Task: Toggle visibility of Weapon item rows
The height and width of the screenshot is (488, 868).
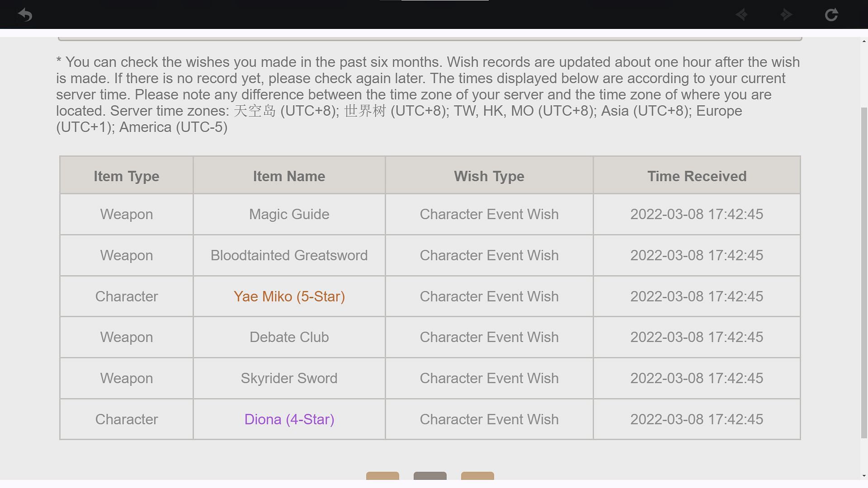Action: click(127, 176)
